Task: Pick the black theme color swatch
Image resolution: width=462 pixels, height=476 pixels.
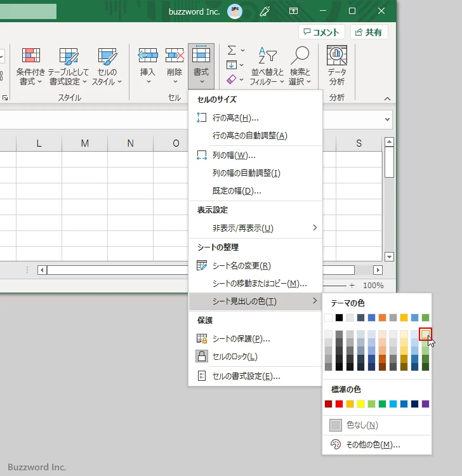Action: click(x=339, y=318)
